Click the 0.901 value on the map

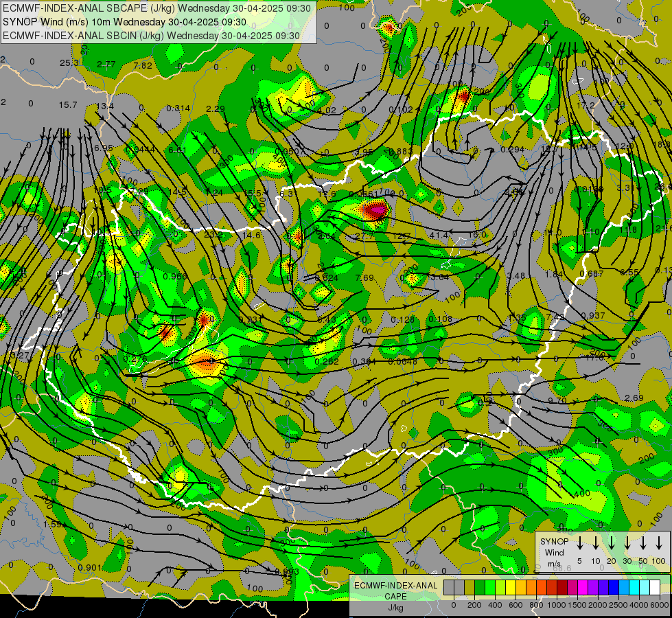89,568
